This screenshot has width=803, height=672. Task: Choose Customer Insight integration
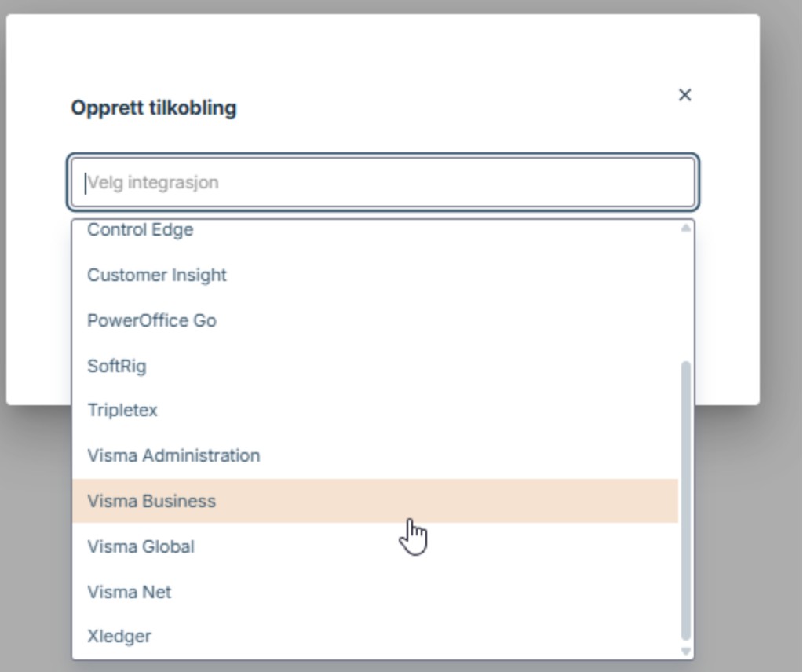pos(157,275)
